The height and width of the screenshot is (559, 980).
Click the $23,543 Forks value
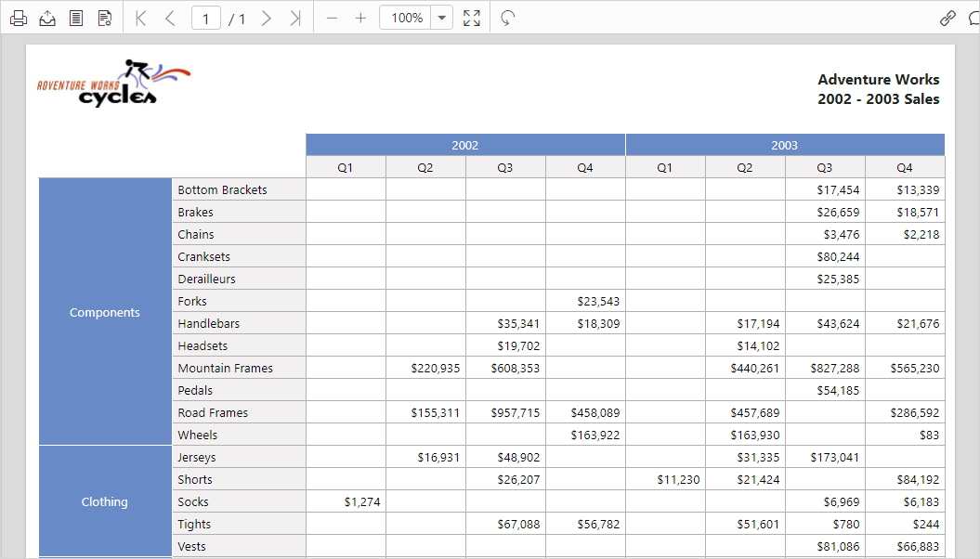pos(598,301)
